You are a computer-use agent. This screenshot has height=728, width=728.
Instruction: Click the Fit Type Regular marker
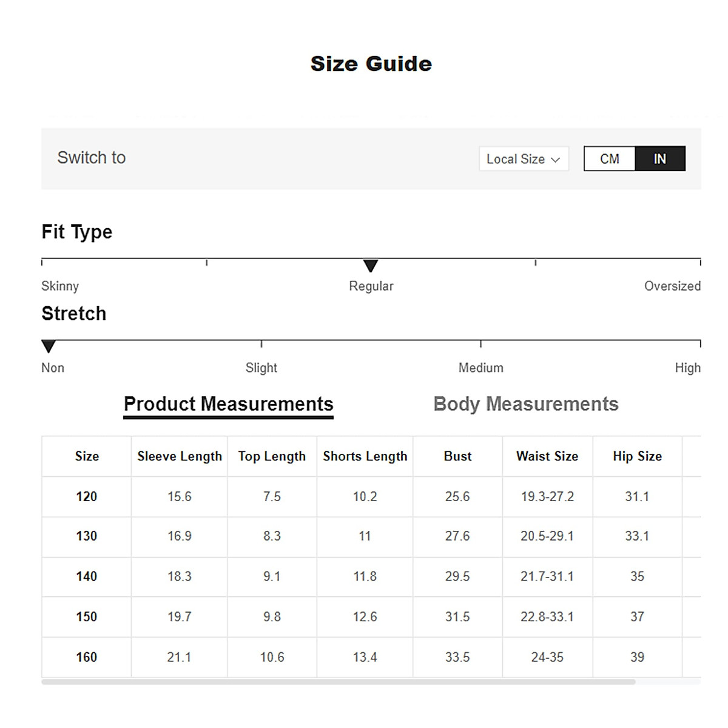(371, 266)
